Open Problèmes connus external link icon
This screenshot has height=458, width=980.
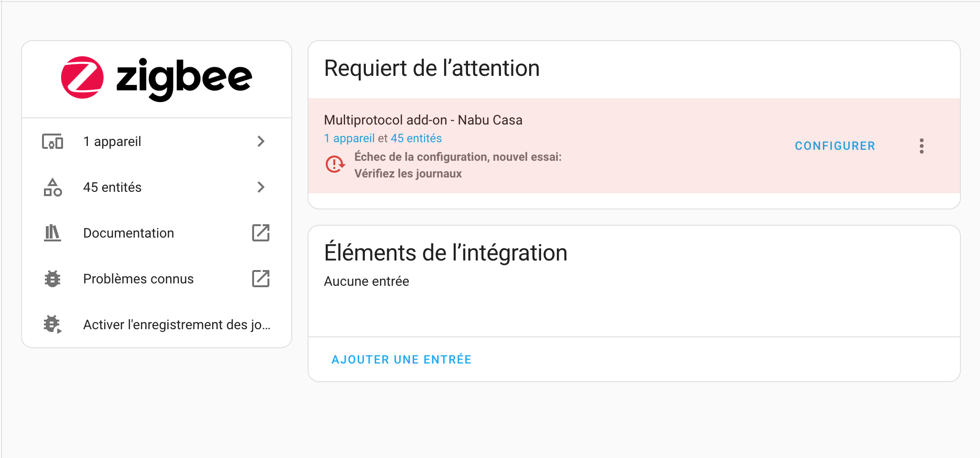pyautogui.click(x=261, y=279)
